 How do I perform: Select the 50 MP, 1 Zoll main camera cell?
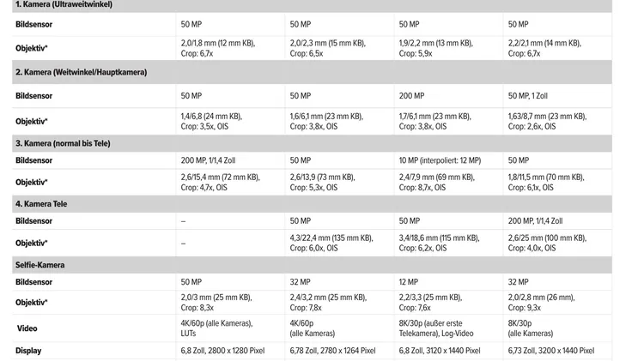pos(557,96)
